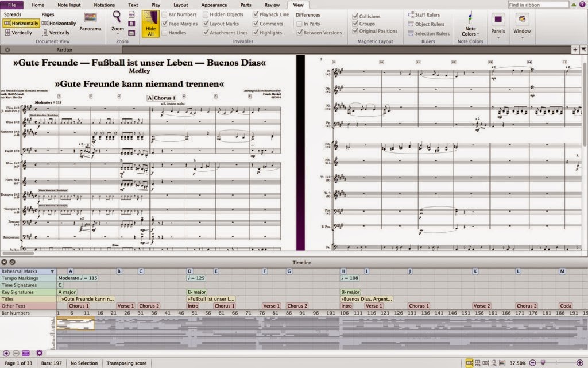This screenshot has height=368, width=588.
Task: Open the Panels menu
Action: [x=498, y=24]
